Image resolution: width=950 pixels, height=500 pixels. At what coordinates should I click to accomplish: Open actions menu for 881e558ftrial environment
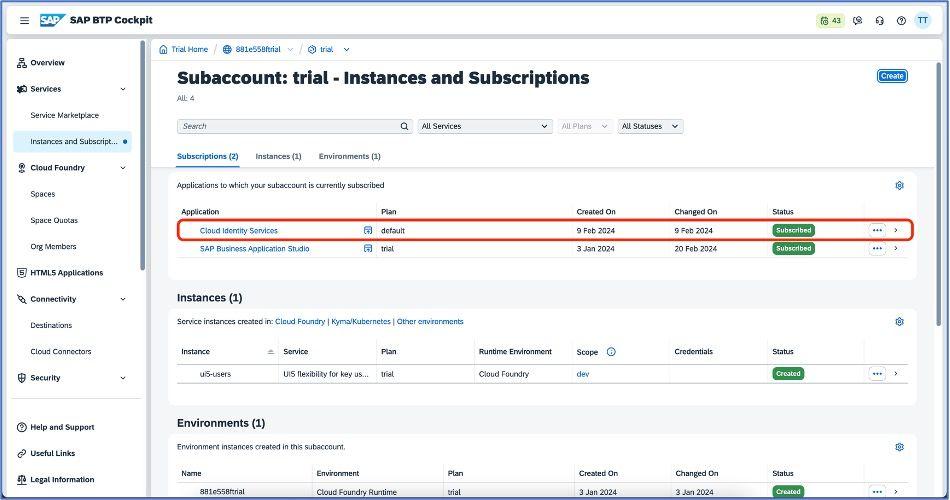coord(877,492)
